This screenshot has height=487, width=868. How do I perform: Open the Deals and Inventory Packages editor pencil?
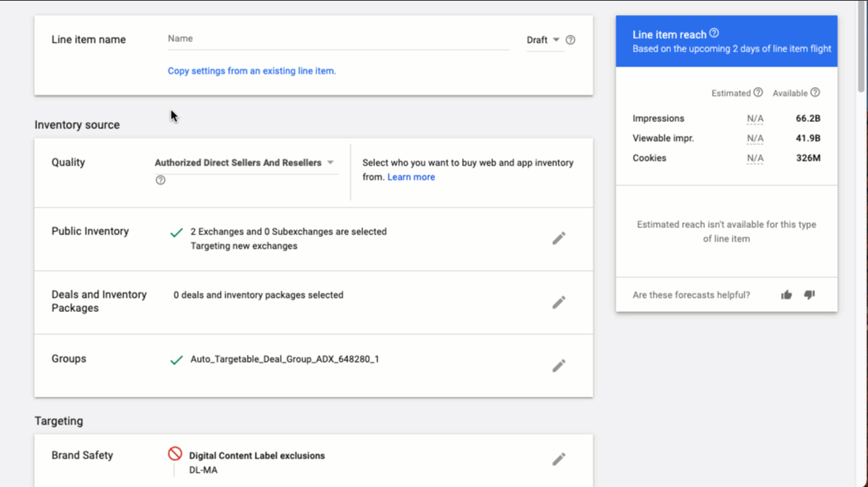point(559,302)
